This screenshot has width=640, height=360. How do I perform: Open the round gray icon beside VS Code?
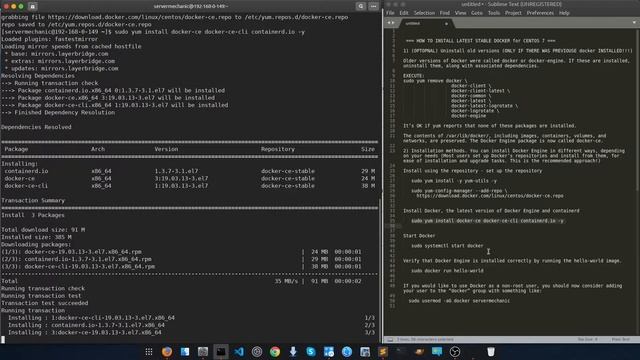(257, 352)
